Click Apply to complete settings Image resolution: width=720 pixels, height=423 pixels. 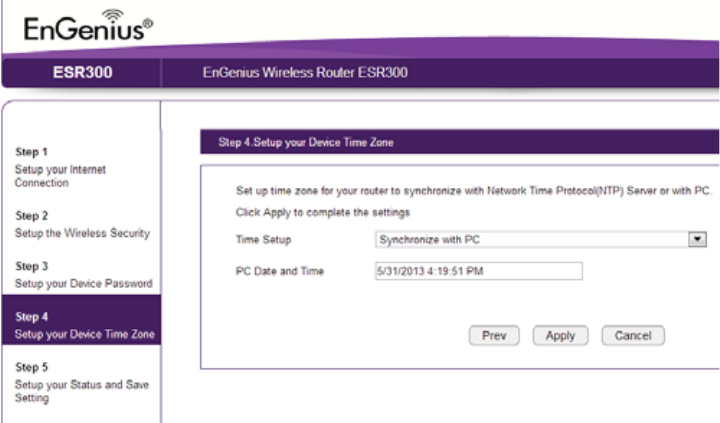point(560,336)
